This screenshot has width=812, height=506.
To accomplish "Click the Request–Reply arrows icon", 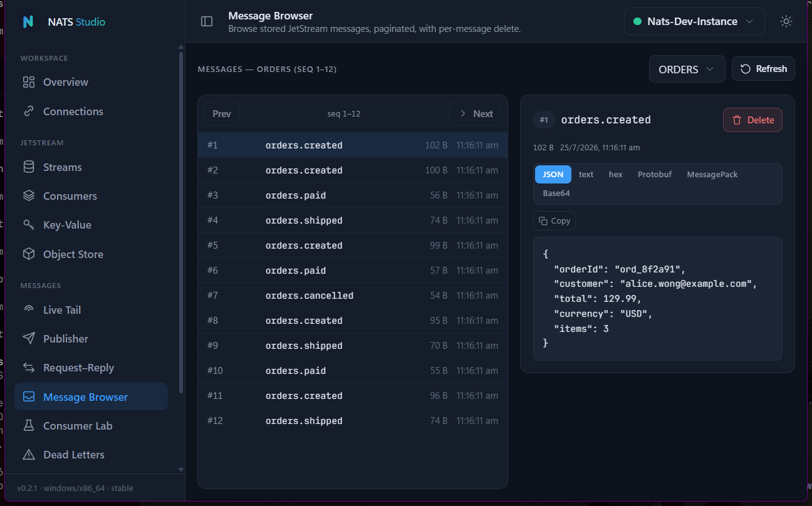I will coord(28,368).
